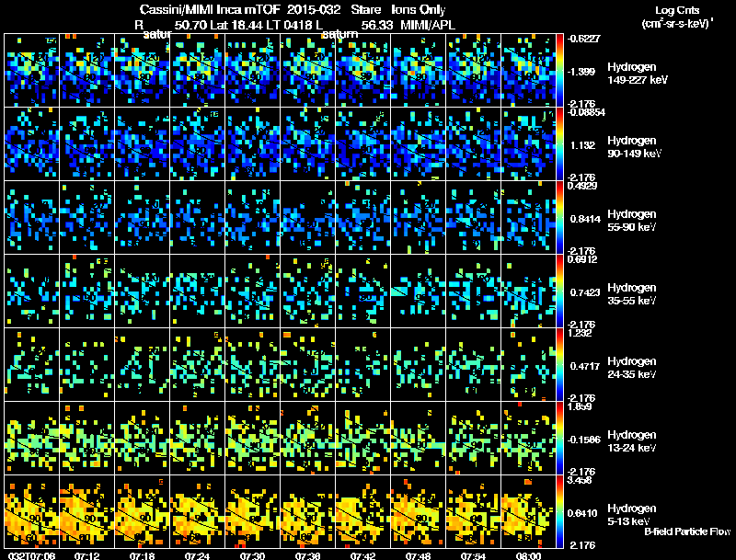Click the colorbar midpoint value '-1.399'

(x=581, y=72)
